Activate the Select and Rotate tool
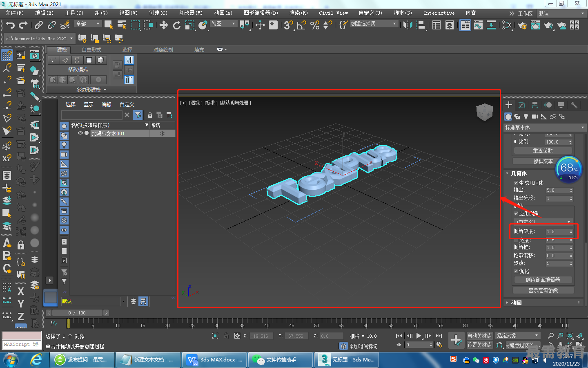The image size is (588, 368). pos(177,25)
